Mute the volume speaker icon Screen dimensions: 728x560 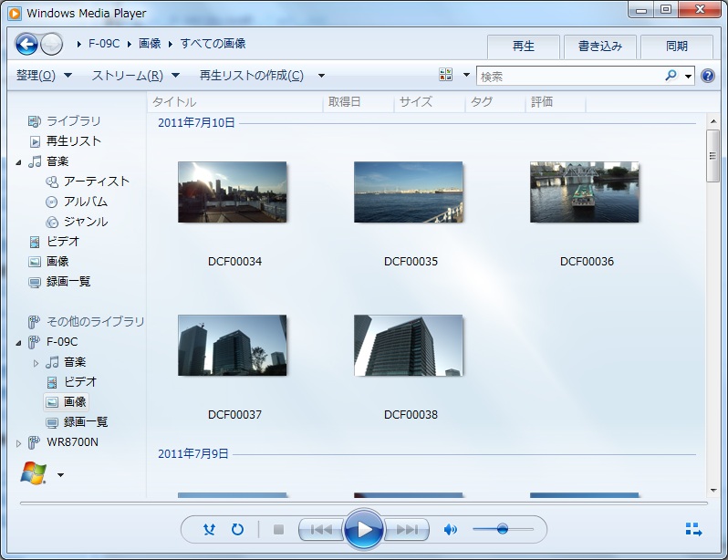click(x=450, y=529)
